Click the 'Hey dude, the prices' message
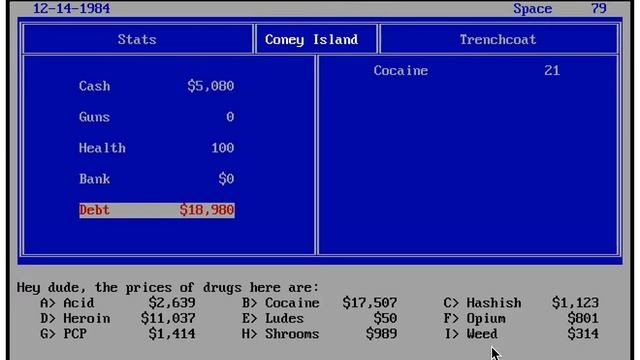 coord(167,288)
